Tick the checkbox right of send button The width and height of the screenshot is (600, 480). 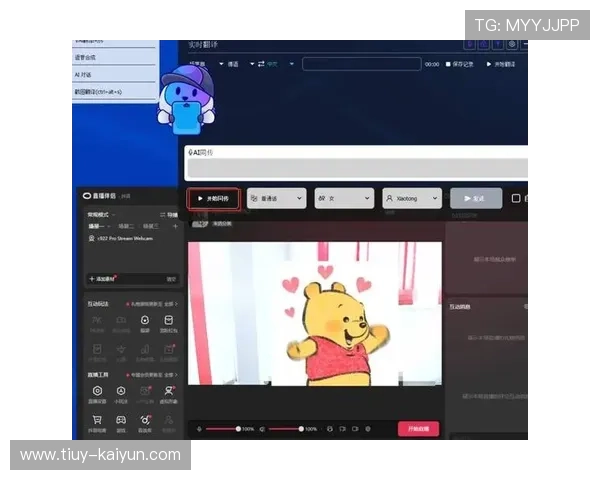516,198
